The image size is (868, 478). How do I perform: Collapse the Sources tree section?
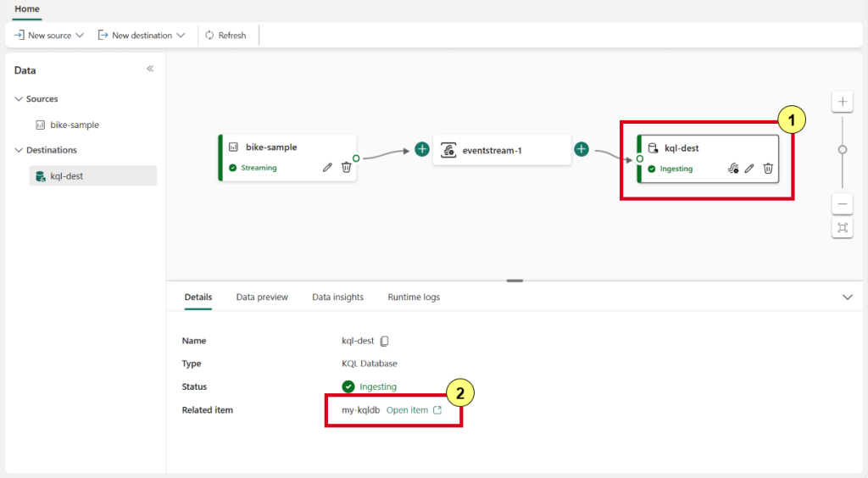[x=19, y=98]
